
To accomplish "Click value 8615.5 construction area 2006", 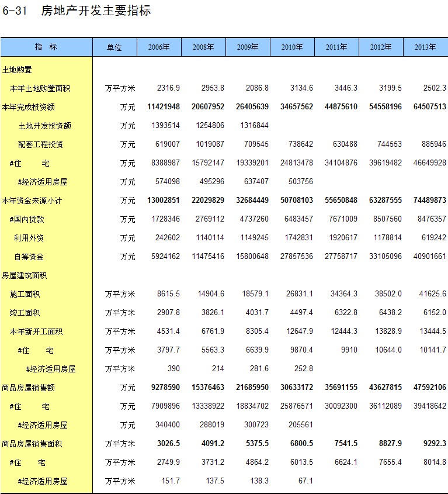I will [168, 294].
